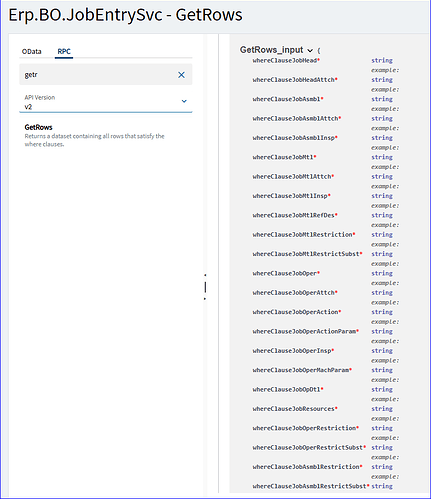Click the search input containing getr

pyautogui.click(x=99, y=74)
